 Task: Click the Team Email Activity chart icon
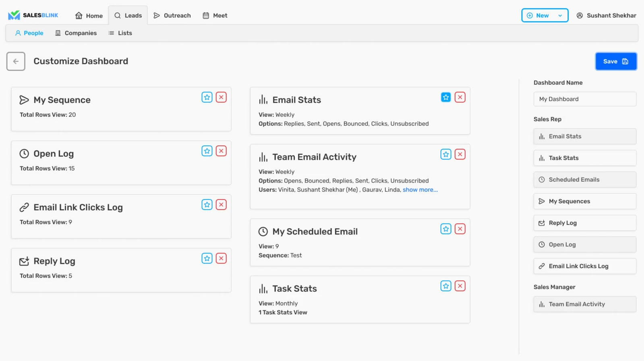263,157
